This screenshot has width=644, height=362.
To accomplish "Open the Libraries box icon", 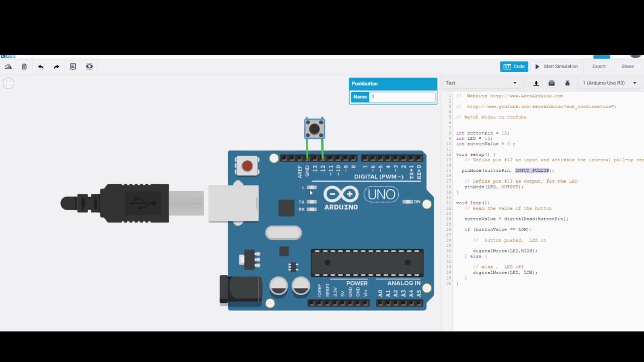I will pos(551,83).
